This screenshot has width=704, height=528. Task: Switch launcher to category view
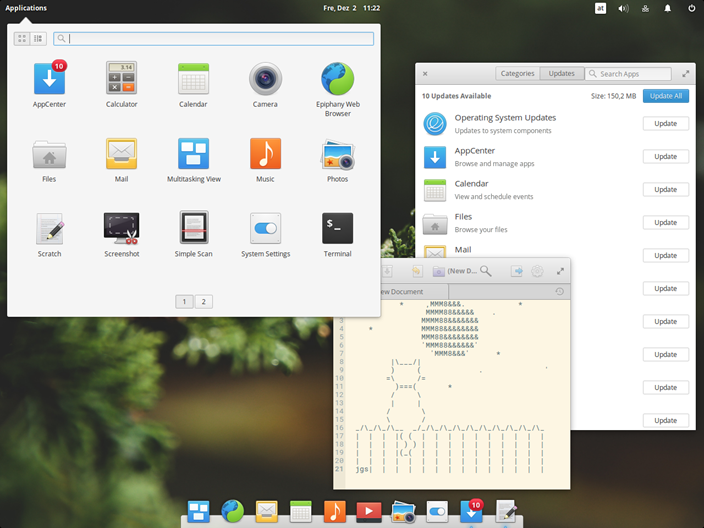38,39
